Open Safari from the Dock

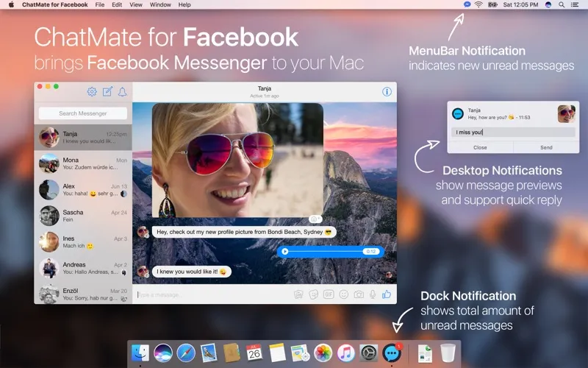point(186,353)
